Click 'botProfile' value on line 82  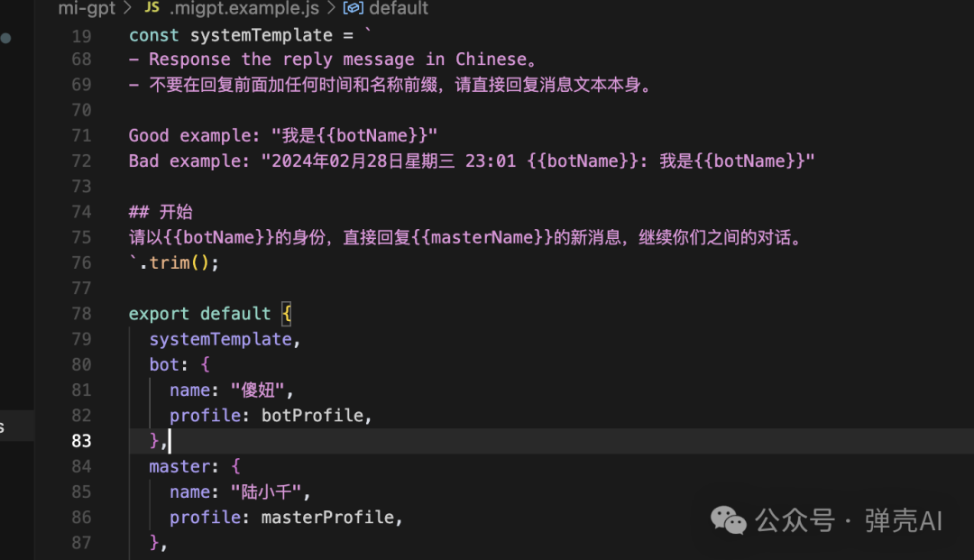pos(312,416)
